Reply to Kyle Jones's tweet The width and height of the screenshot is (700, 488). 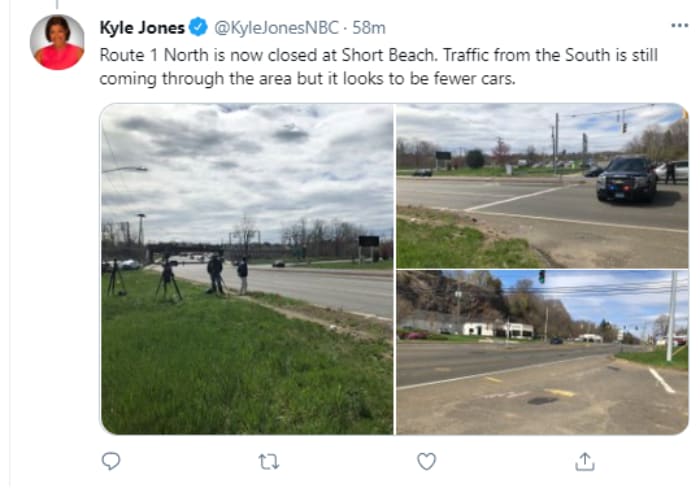[x=112, y=461]
